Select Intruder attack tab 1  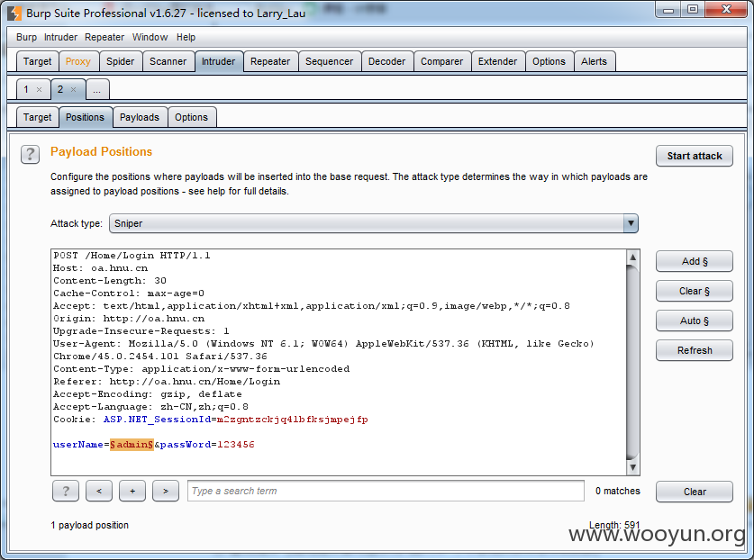coord(26,89)
